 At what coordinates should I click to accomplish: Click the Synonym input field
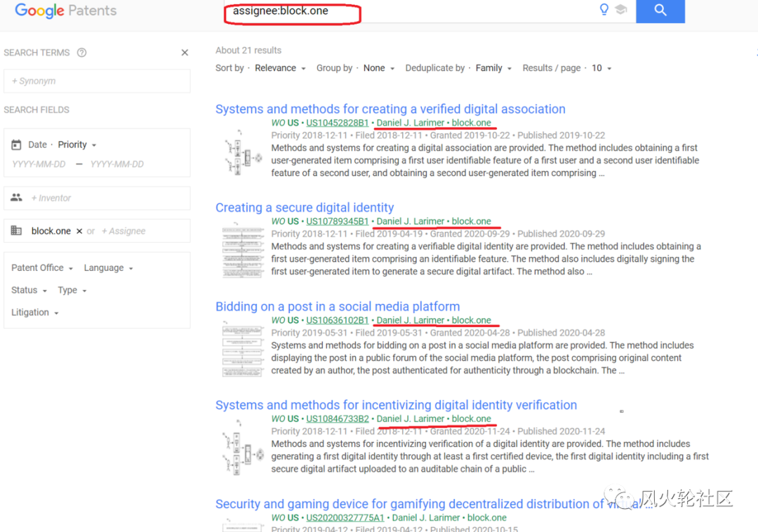[97, 81]
